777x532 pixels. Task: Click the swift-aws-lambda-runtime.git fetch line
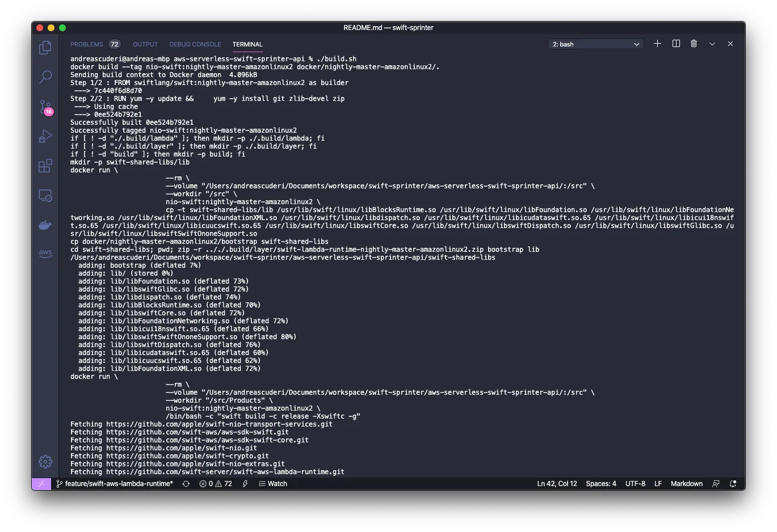(207, 472)
